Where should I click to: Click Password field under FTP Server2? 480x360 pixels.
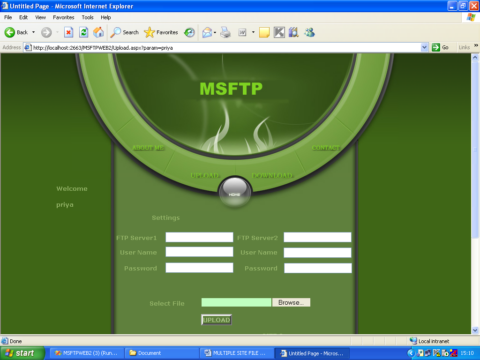point(318,268)
